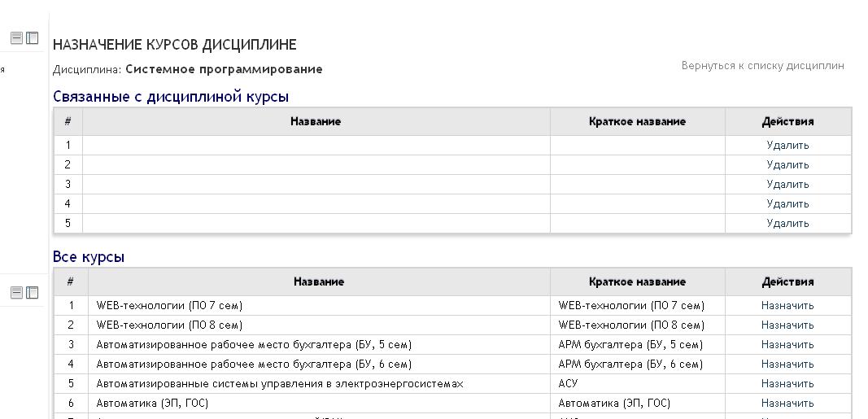Dock the bottom sidebar block using its panel icon

(33, 293)
